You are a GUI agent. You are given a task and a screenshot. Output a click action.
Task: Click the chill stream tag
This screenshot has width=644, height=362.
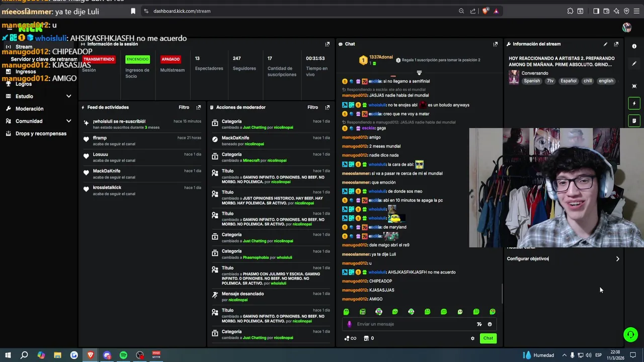coord(587,81)
